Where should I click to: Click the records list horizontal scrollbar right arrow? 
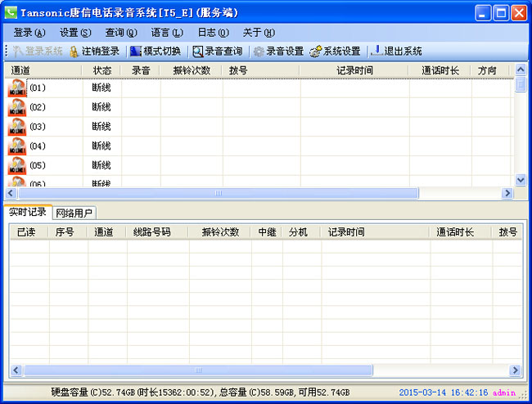tap(516, 370)
